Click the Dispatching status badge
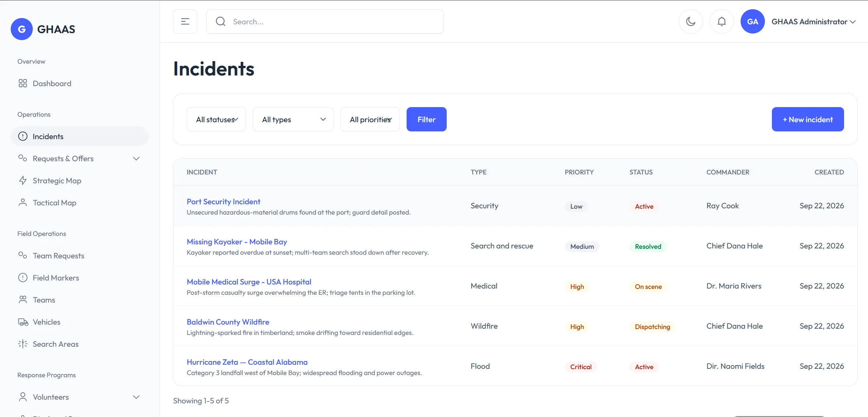Screen dimensions: 868x417 click(x=652, y=326)
